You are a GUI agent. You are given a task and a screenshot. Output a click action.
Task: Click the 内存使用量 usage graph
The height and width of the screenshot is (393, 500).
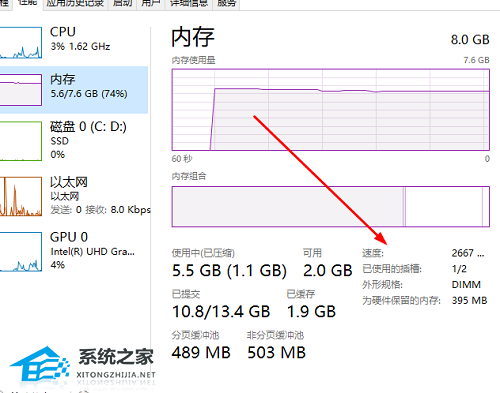click(x=331, y=110)
